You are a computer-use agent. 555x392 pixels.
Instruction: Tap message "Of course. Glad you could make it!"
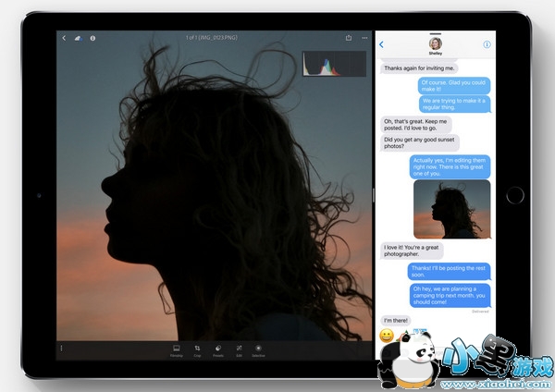[454, 86]
